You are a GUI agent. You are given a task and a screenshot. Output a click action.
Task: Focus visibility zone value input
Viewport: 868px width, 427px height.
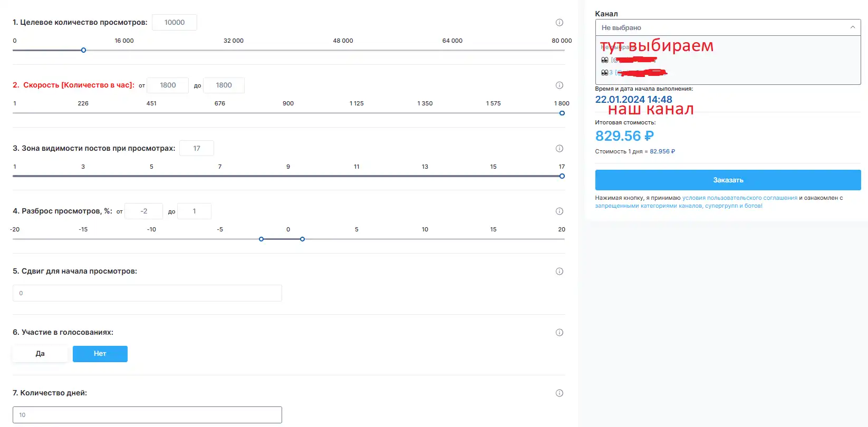pos(197,149)
